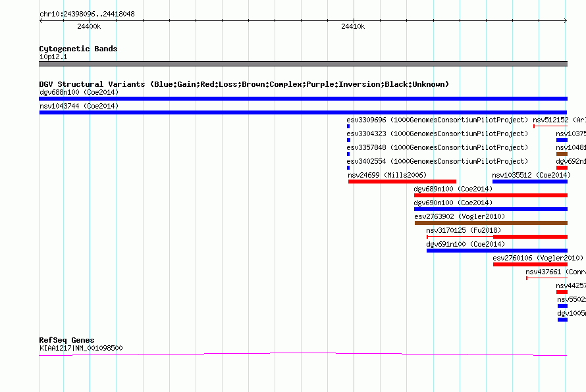This screenshot has height=392, width=586.
Task: Click the chr10:24398096..24418048 region label
Action: [x=87, y=14]
